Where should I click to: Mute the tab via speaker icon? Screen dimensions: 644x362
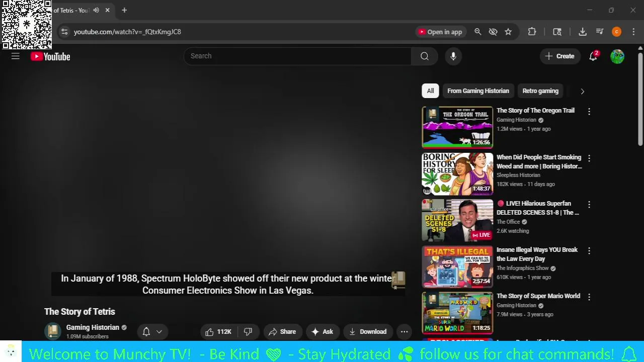[96, 10]
